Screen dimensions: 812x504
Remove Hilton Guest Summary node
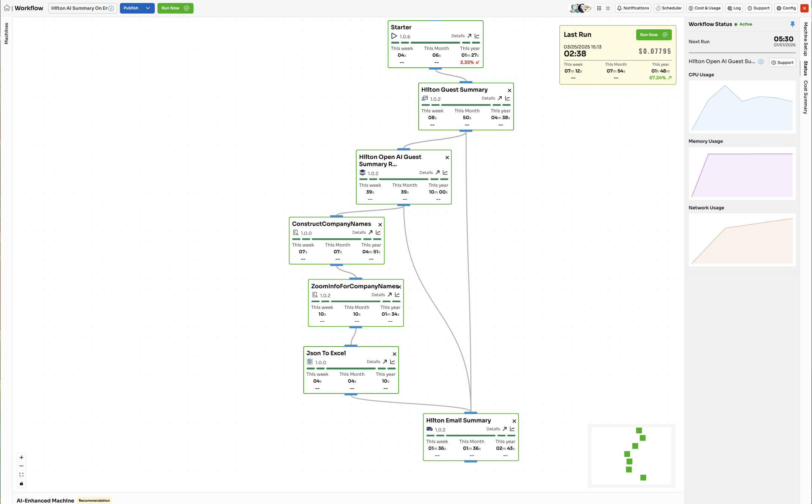pos(510,91)
